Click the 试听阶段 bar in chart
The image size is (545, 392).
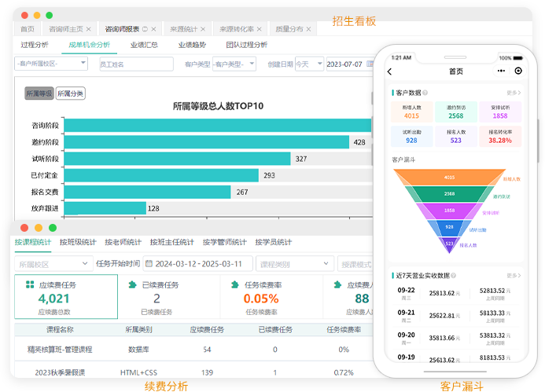pyautogui.click(x=177, y=159)
